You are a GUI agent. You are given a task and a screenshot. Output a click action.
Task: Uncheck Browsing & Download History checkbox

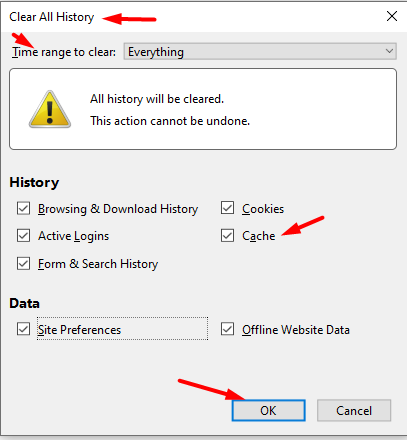click(x=23, y=208)
